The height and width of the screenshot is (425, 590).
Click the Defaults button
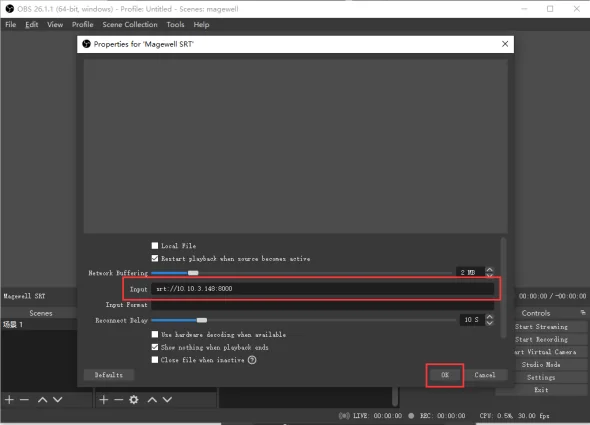pos(108,375)
